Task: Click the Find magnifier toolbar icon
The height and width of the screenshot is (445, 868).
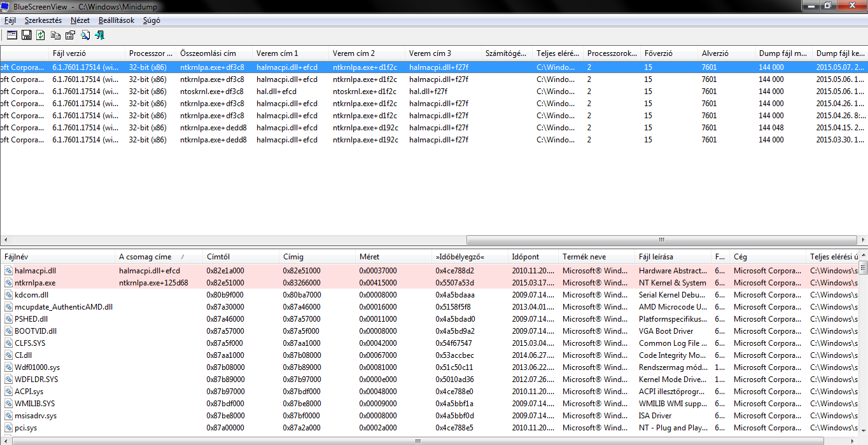Action: coord(85,36)
